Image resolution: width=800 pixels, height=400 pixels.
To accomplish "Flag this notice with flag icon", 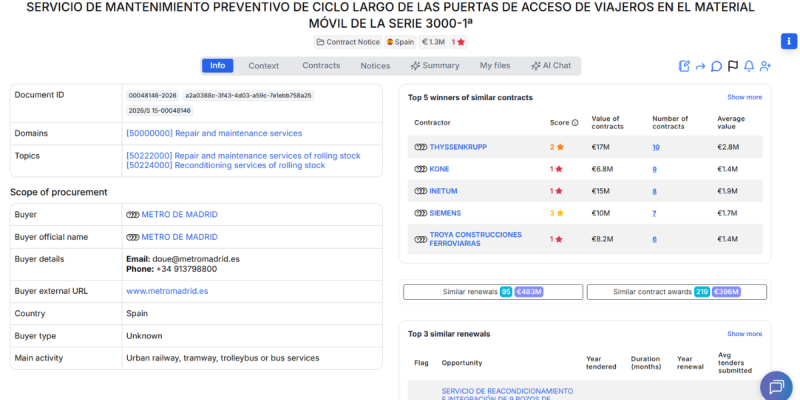I will [x=733, y=66].
